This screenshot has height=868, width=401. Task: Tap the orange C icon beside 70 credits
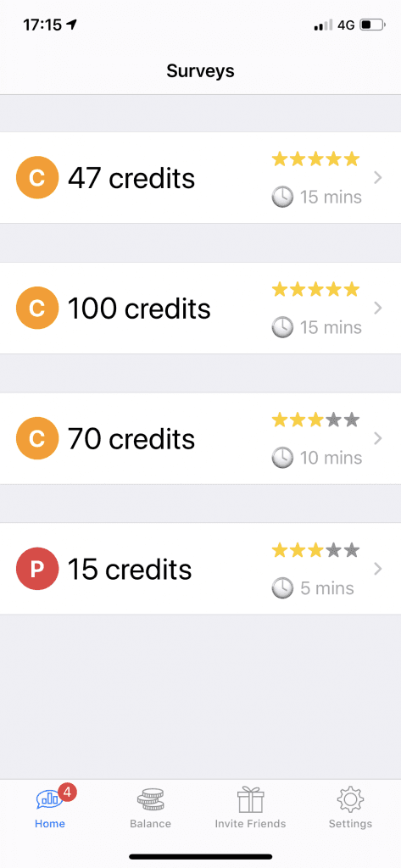pyautogui.click(x=37, y=438)
